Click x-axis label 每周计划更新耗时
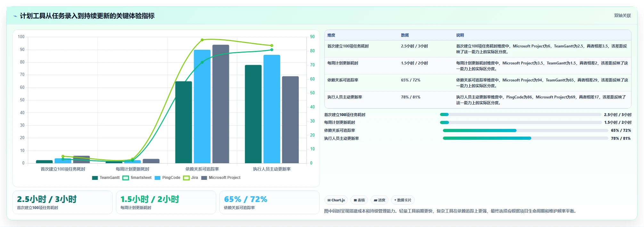 point(133,169)
